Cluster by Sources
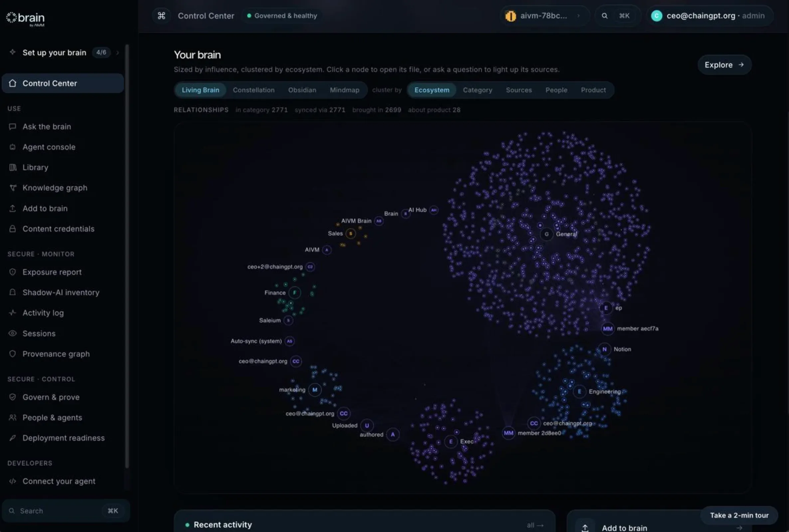 [x=519, y=90]
